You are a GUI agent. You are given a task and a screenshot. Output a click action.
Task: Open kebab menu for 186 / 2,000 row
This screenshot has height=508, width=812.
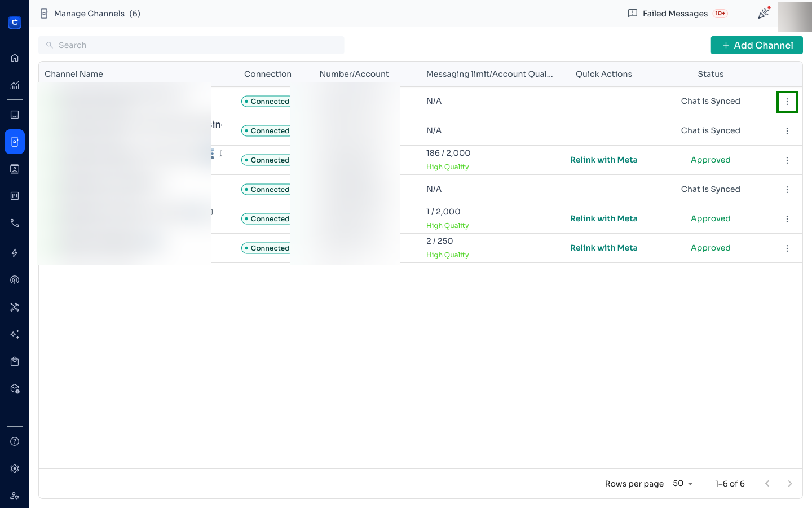tap(787, 160)
